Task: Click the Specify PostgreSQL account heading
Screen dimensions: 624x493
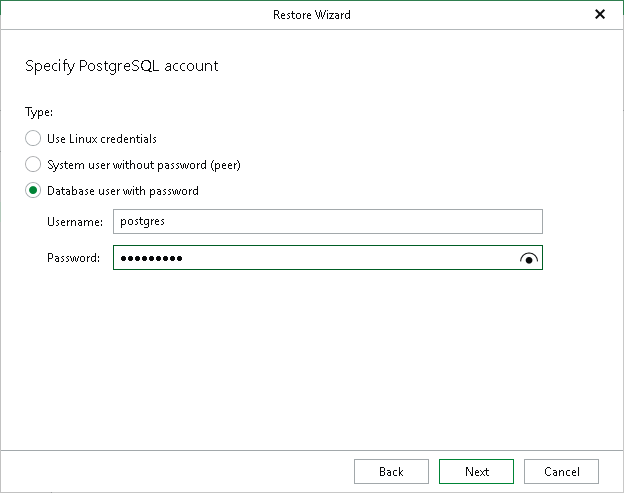Action: coord(121,66)
